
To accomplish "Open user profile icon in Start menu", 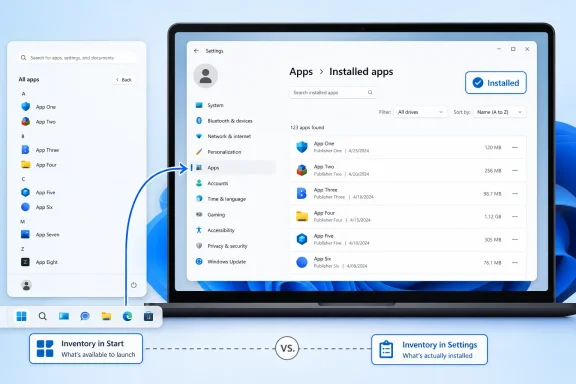I will pos(26,285).
